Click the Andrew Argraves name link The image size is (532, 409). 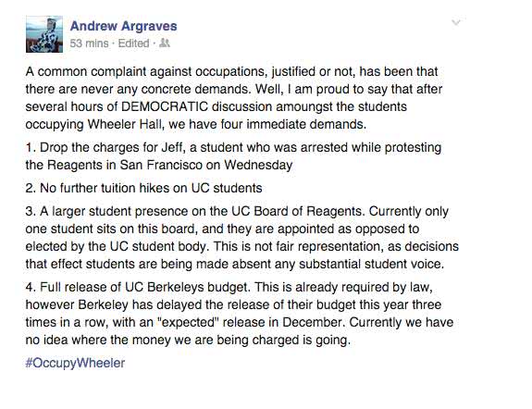point(123,26)
